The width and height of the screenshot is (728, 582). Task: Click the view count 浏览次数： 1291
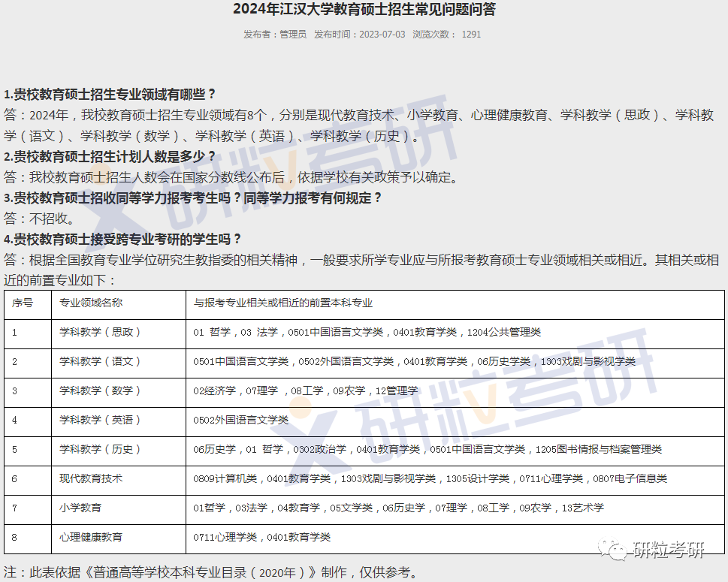coord(447,35)
